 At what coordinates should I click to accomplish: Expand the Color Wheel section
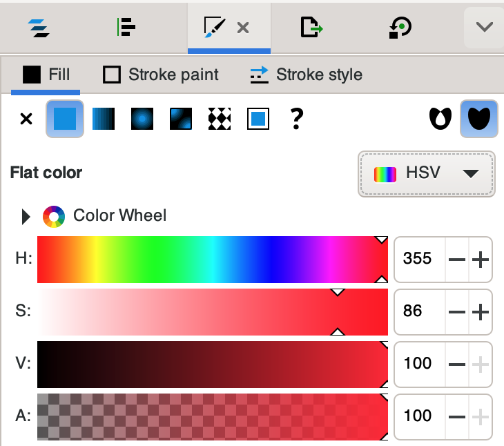pyautogui.click(x=26, y=216)
